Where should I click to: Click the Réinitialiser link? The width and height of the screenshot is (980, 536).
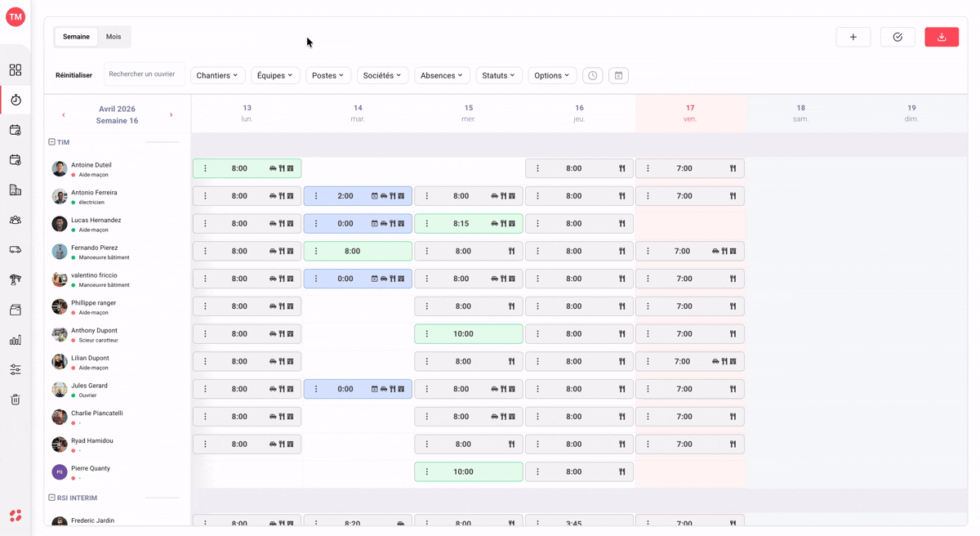[x=73, y=75]
